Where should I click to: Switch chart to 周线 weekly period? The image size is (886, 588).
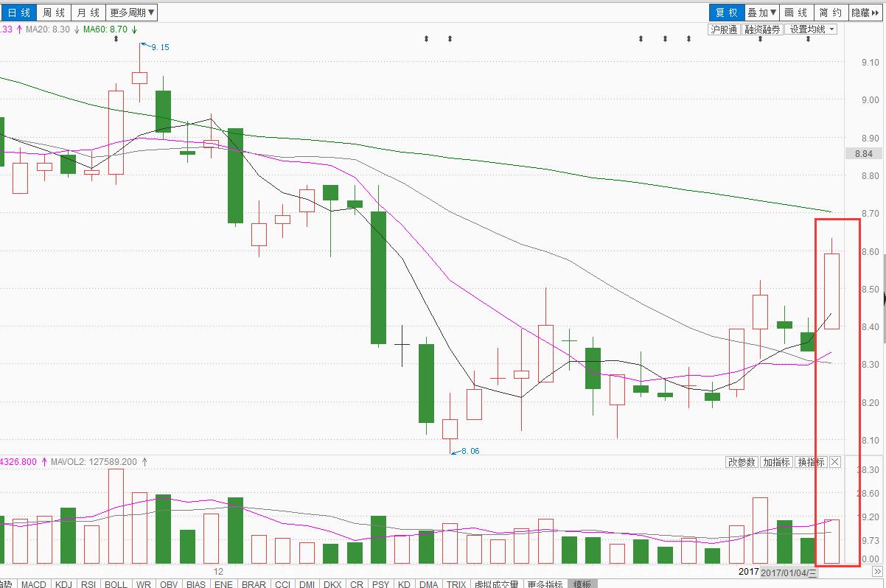tap(53, 13)
